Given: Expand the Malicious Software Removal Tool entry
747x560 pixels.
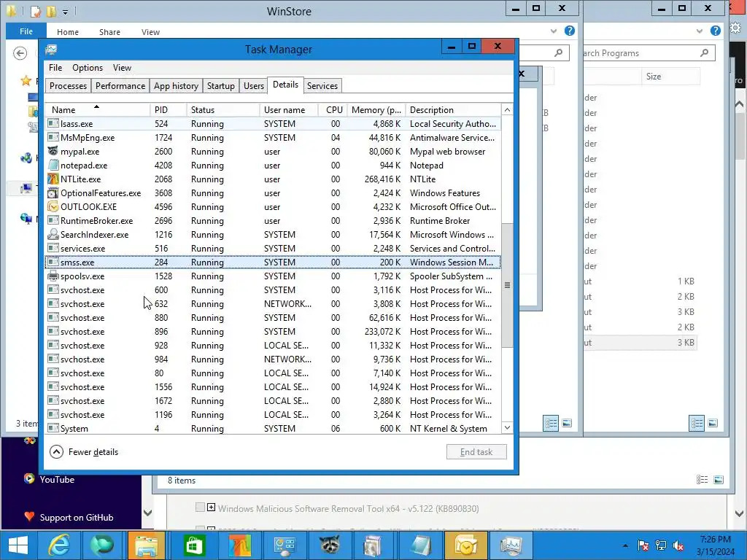Looking at the screenshot, I should coord(211,507).
